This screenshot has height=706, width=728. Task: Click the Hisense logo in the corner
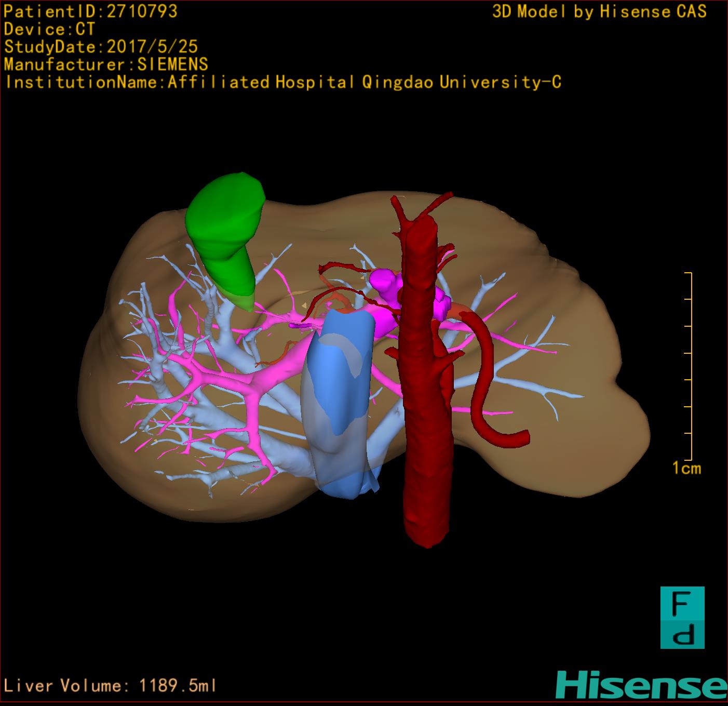pos(642,685)
